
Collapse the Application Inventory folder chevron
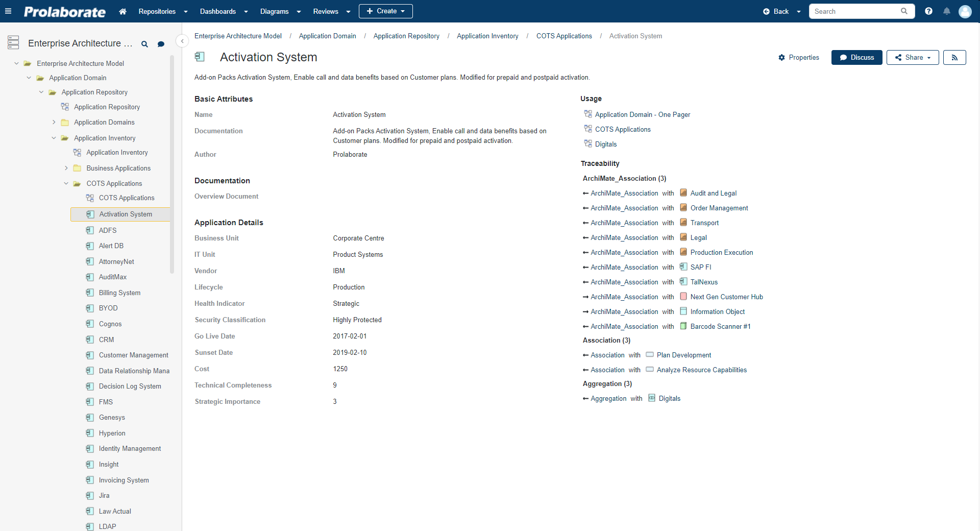(x=54, y=138)
